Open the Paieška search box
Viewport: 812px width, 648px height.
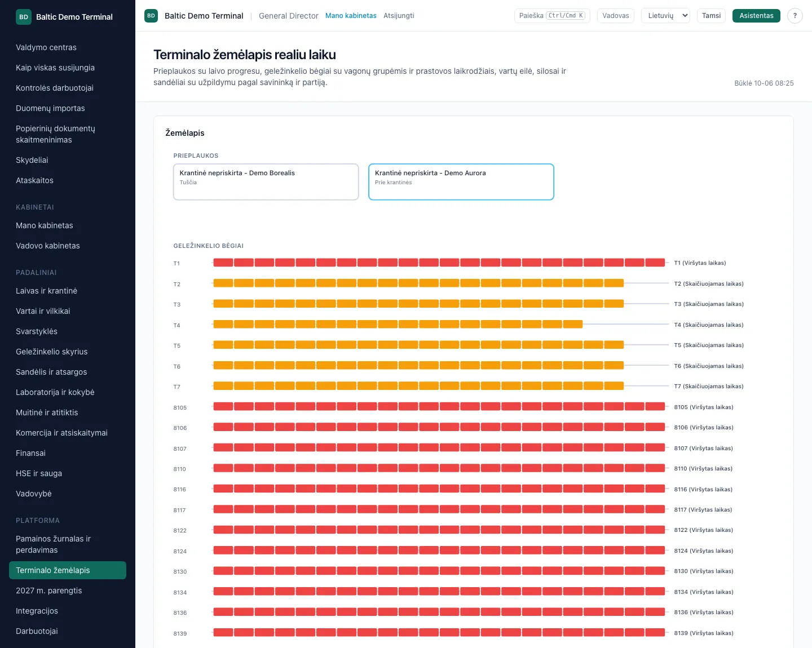(x=552, y=16)
